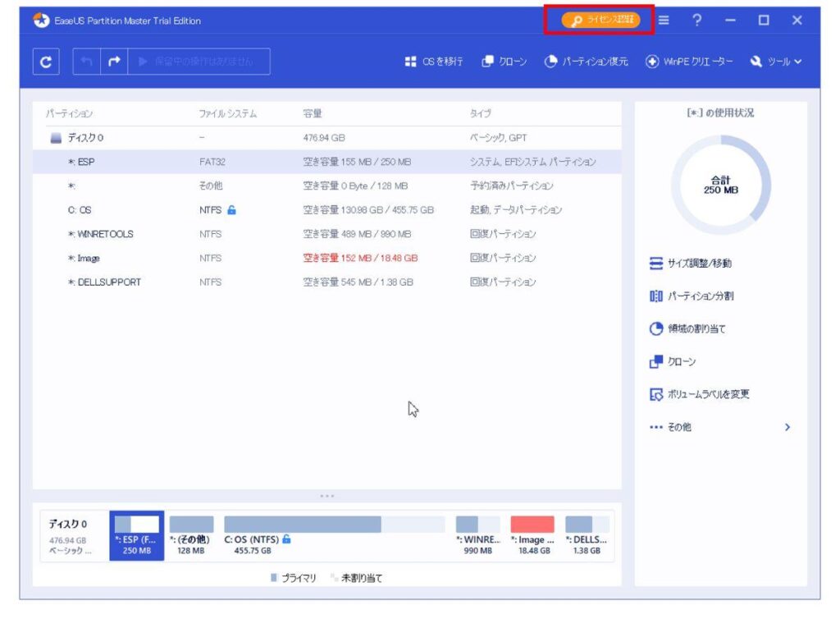The height and width of the screenshot is (619, 840).
Task: Select C: OS (NTFS) block in disk map
Action: tap(335, 535)
